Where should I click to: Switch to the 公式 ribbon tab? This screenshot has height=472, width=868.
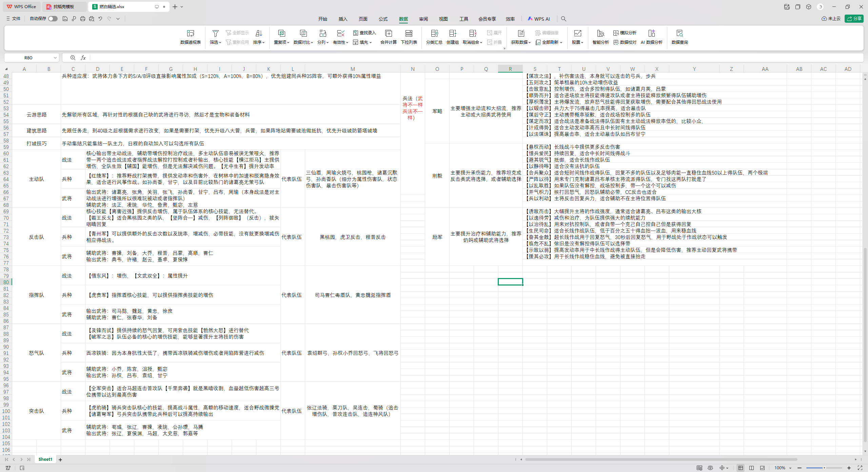[x=383, y=19]
